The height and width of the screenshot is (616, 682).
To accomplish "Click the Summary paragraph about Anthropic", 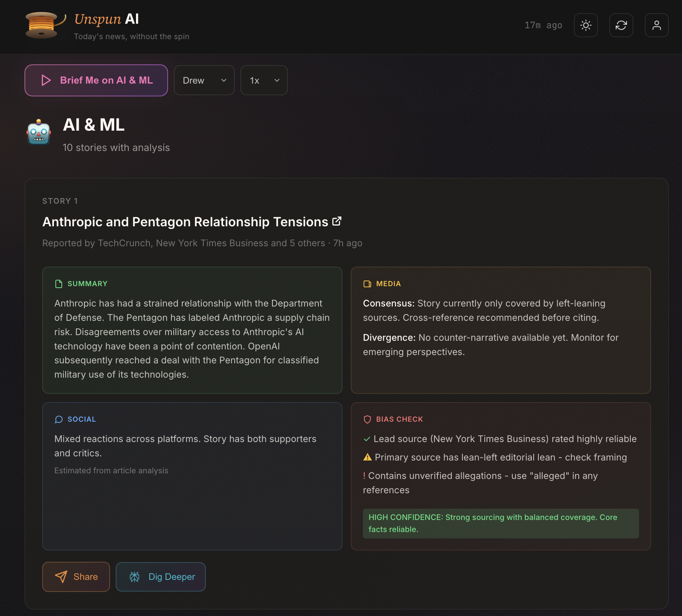I will [192, 339].
